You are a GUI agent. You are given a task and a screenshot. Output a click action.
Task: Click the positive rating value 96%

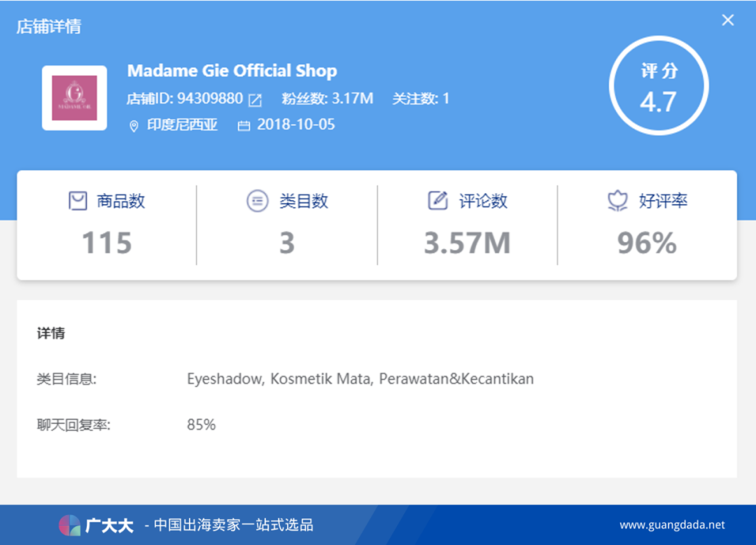(x=647, y=242)
